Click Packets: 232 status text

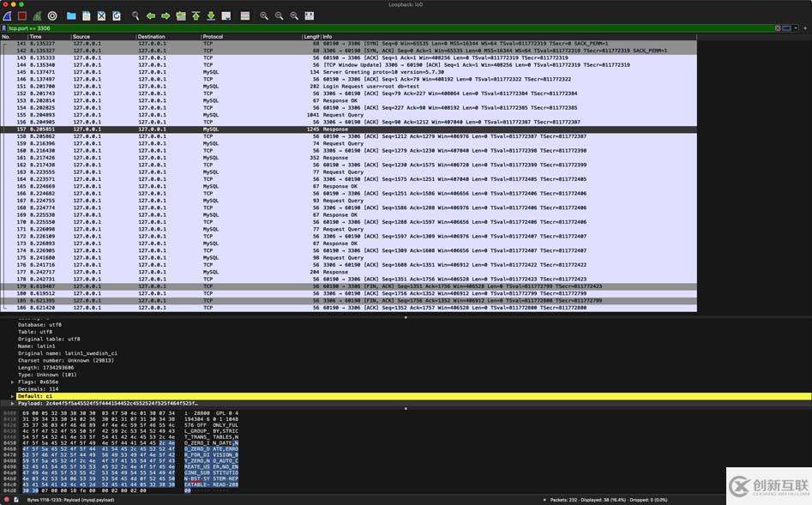(x=563, y=500)
